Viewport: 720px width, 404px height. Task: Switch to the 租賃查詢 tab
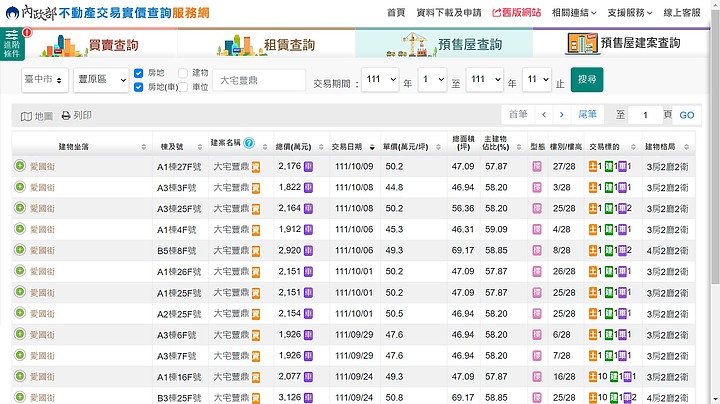267,44
